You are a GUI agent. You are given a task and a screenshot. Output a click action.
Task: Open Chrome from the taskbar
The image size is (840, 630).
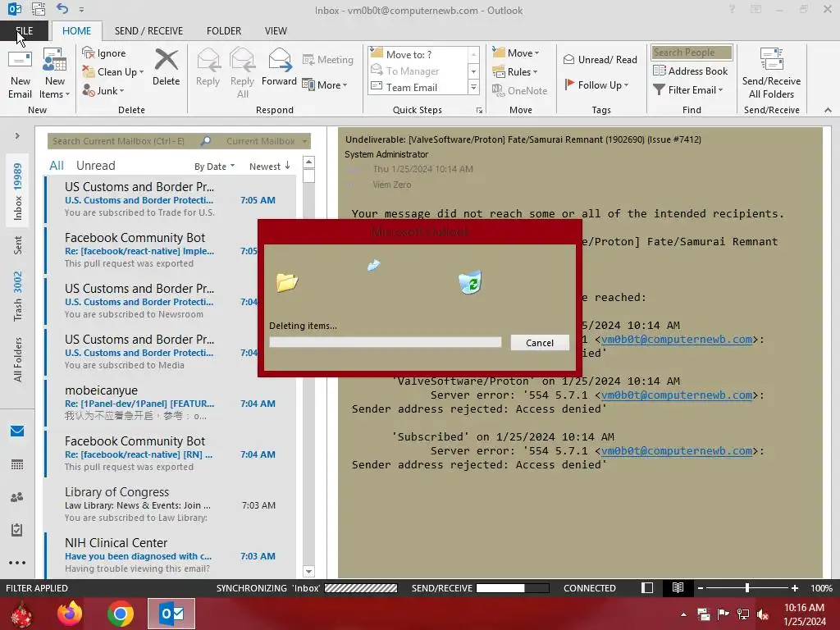(120, 614)
